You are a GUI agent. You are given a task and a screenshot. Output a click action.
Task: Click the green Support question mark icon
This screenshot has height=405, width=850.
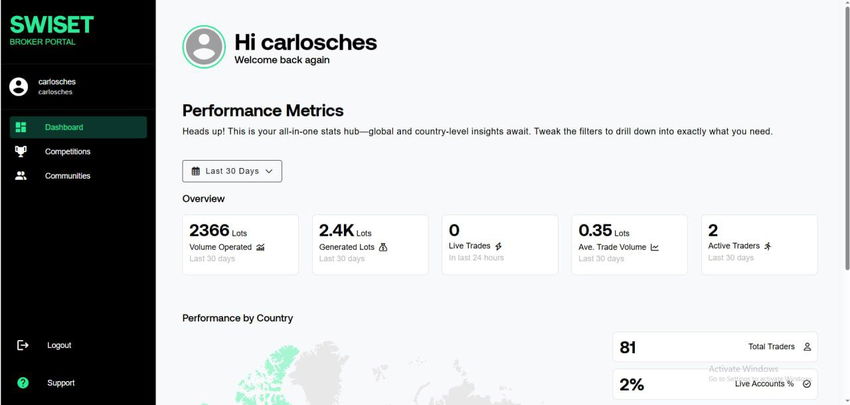(x=23, y=383)
